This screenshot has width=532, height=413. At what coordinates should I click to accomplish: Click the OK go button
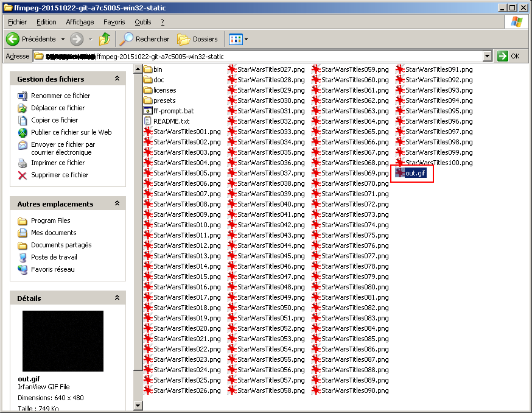(x=509, y=56)
